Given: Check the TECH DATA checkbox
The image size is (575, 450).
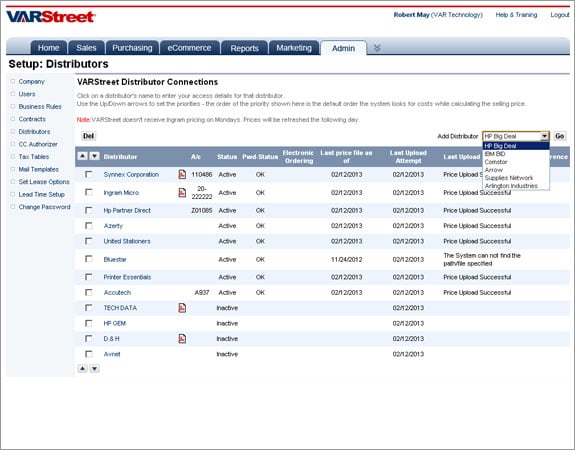Looking at the screenshot, I should click(88, 308).
